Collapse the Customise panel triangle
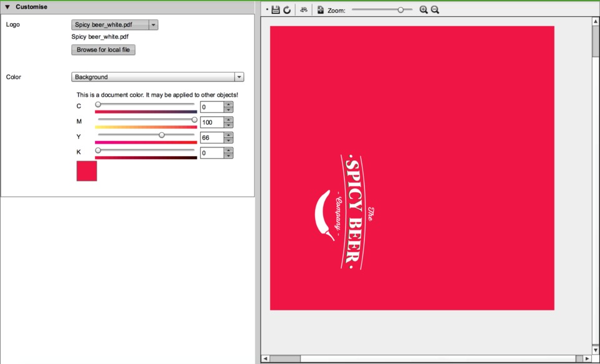Screen dimensions: 600x364 click(7, 7)
